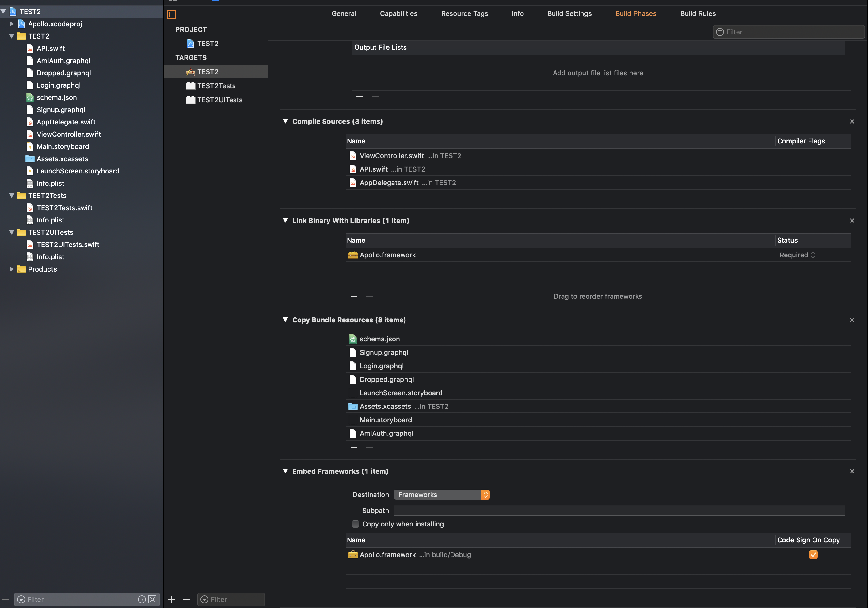Show only source-controlled files icon

pyautogui.click(x=152, y=599)
